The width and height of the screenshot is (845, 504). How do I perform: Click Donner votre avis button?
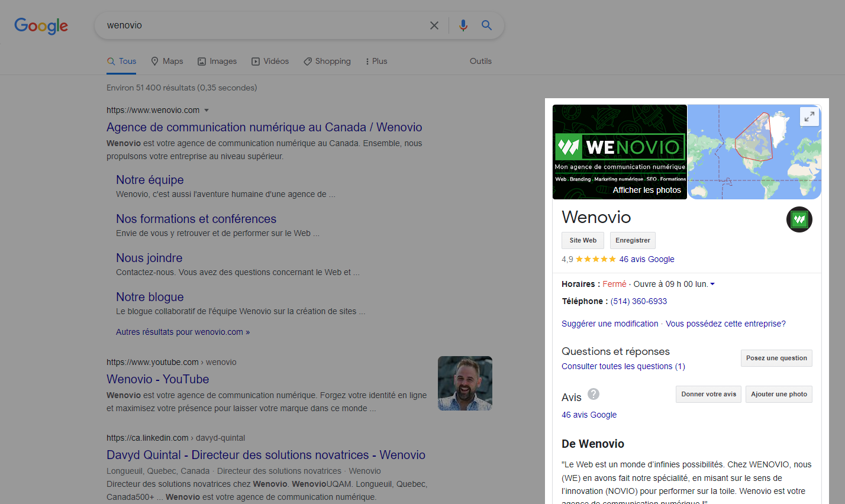709,394
